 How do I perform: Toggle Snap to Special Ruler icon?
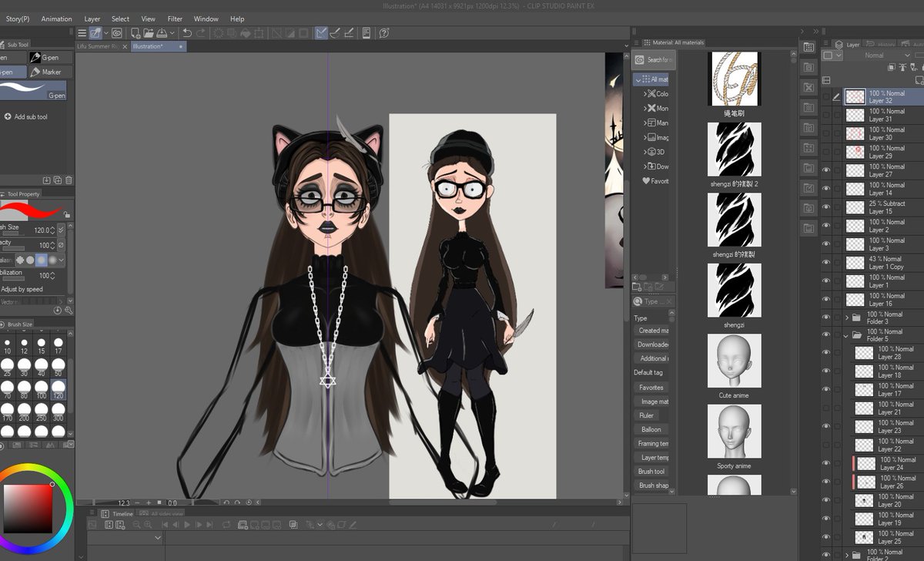pyautogui.click(x=335, y=33)
